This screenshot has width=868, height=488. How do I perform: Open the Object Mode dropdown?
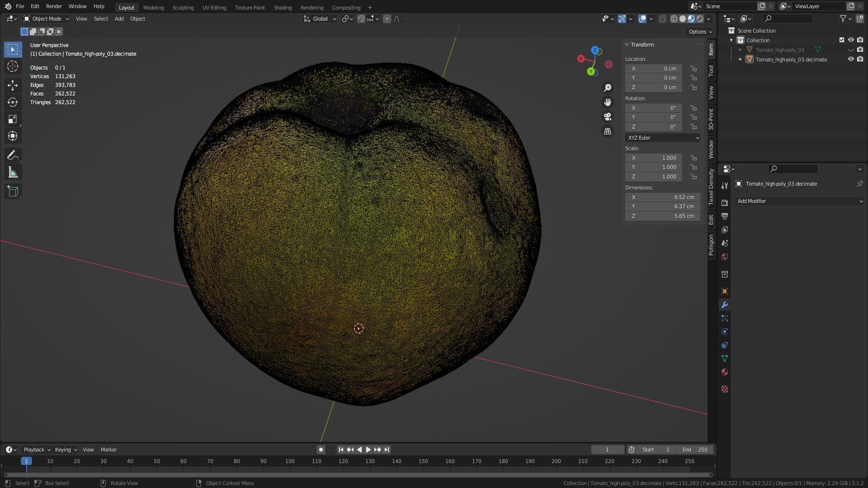(46, 19)
